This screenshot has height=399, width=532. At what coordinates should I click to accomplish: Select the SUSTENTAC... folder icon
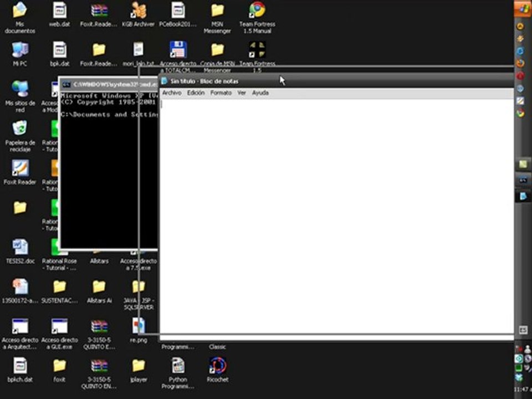tap(59, 291)
